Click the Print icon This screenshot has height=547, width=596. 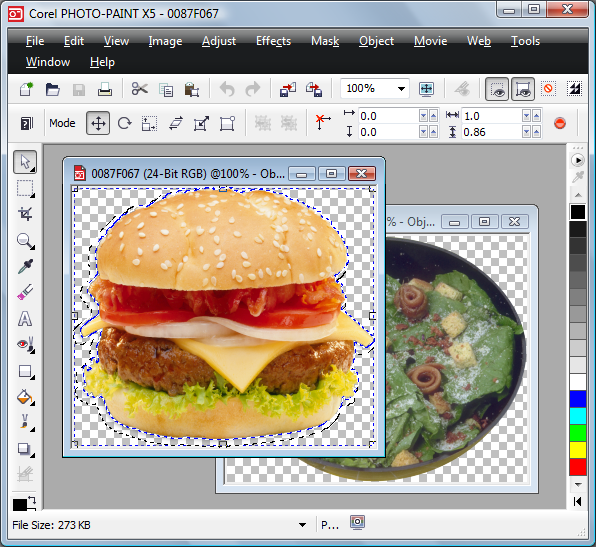pyautogui.click(x=105, y=90)
